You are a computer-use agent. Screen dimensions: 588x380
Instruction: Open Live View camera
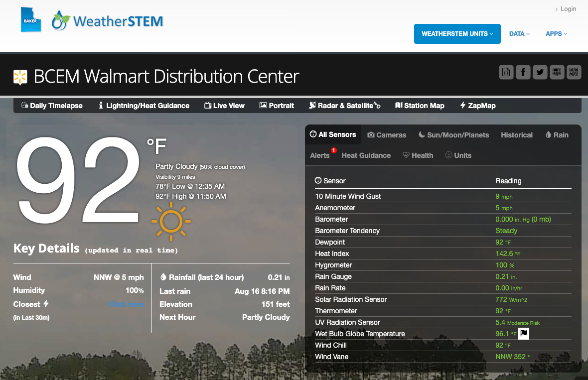pos(224,106)
